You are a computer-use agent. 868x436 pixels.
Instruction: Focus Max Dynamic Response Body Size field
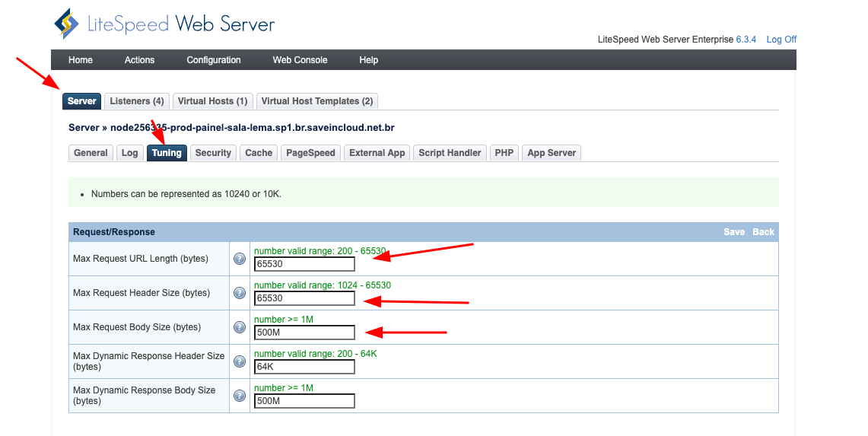coord(304,401)
